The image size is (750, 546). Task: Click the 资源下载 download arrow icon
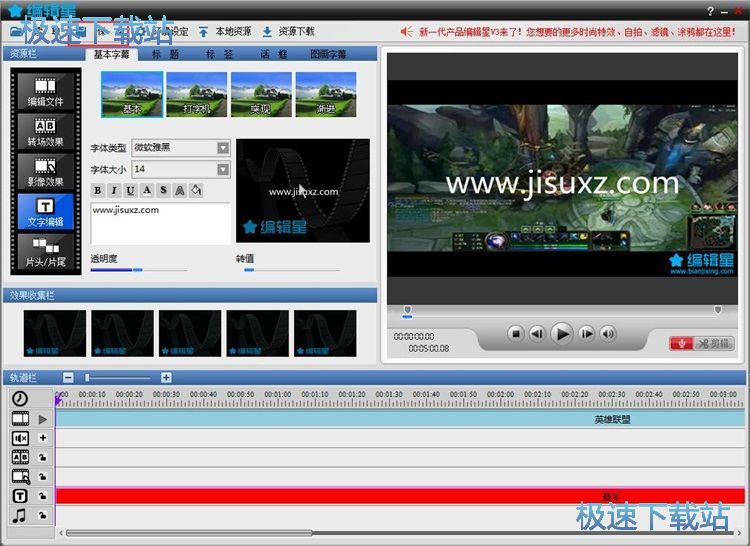tap(267, 32)
